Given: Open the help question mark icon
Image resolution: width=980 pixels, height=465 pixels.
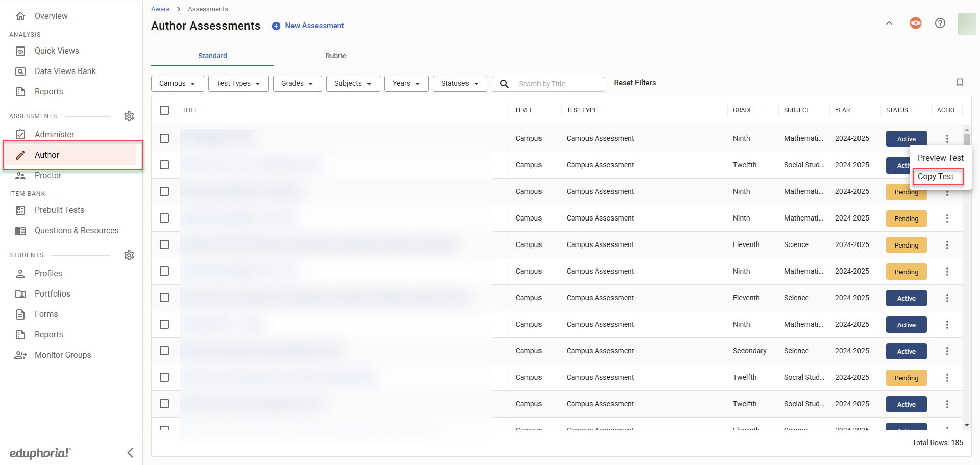Looking at the screenshot, I should point(940,23).
